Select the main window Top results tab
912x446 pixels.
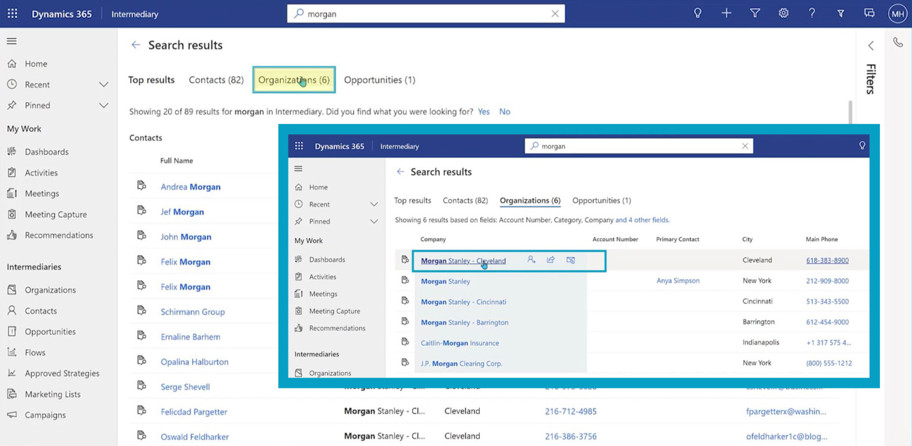click(151, 80)
